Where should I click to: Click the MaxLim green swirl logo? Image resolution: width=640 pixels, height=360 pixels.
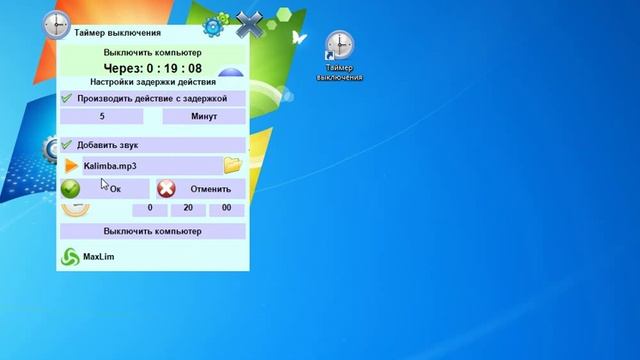point(70,257)
